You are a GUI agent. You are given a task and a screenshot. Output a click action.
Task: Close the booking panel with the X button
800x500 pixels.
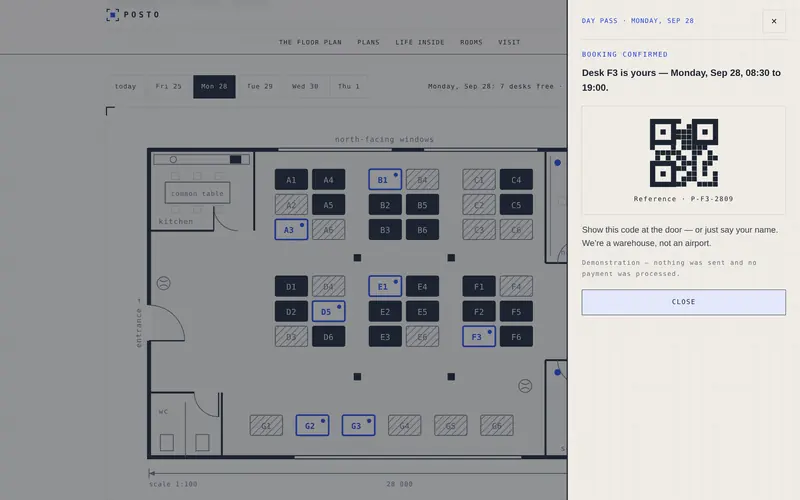[x=774, y=21]
